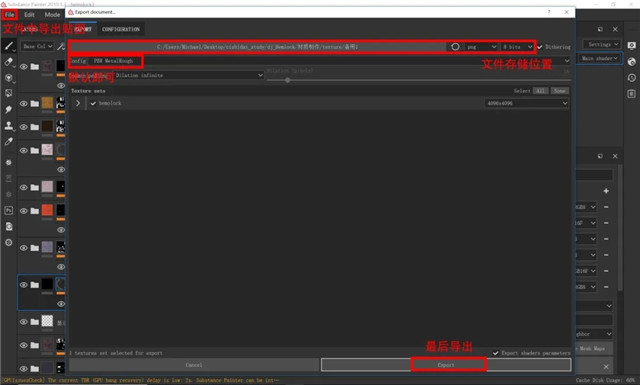Toggle Export shaders parameters checkbox
Screen dimensions: 640x385
(496, 353)
